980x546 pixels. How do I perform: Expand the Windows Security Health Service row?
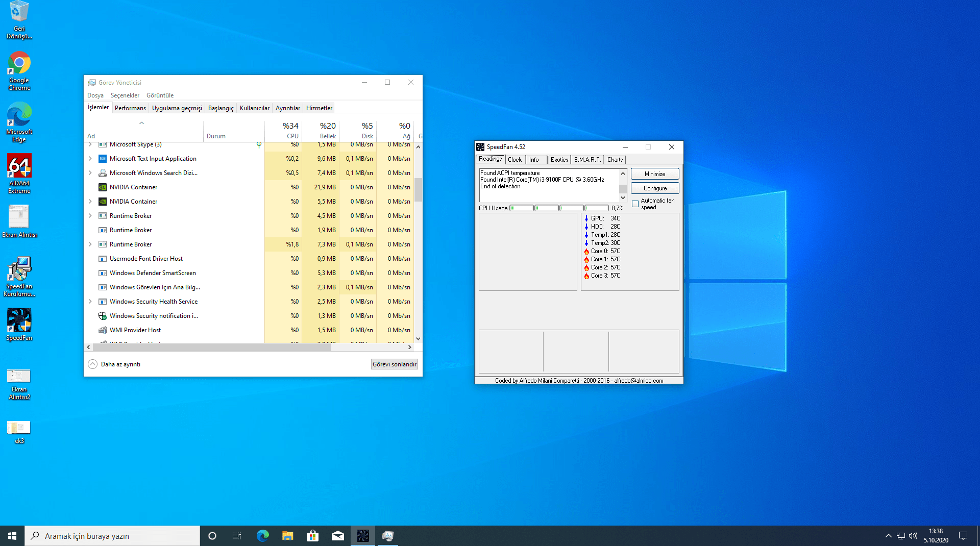point(90,302)
